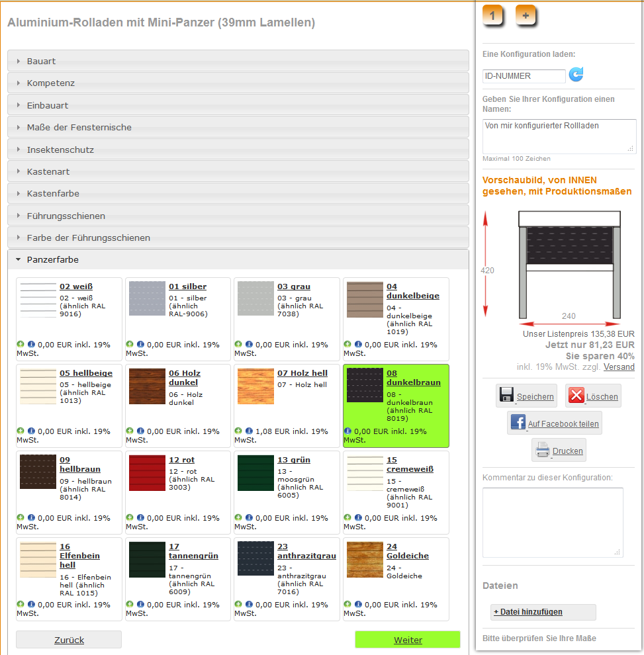Expand the Kompetenz section
The height and width of the screenshot is (655, 644).
pos(238,83)
